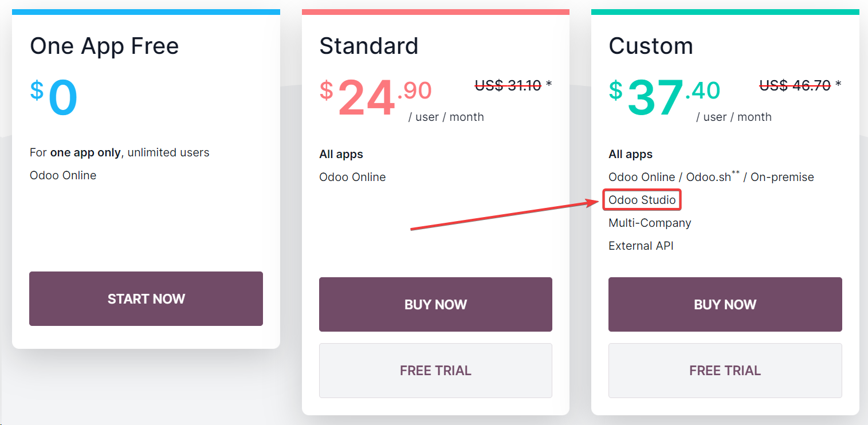The height and width of the screenshot is (425, 868).
Task: Click the struck-through US$ 46.70 price
Action: click(x=795, y=85)
